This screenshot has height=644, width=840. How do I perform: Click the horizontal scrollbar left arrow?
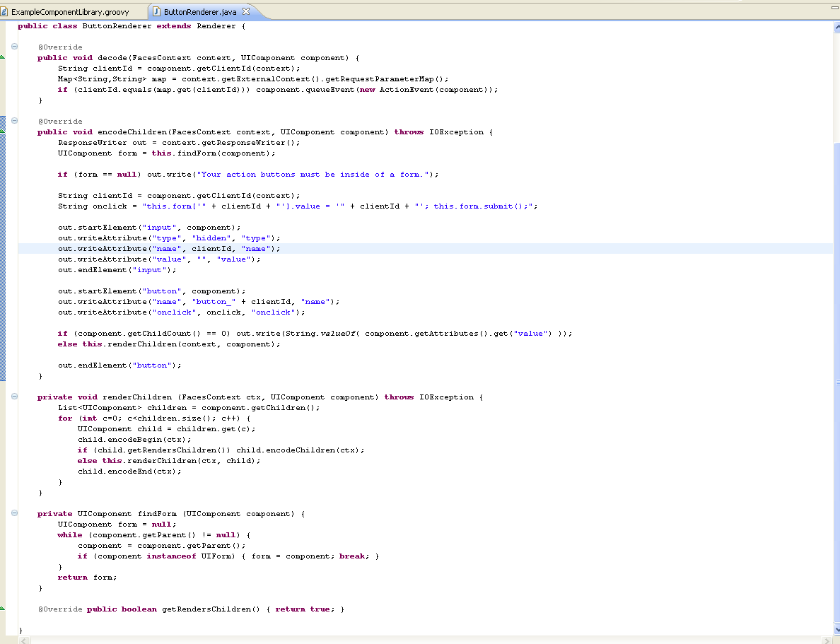coord(23,640)
